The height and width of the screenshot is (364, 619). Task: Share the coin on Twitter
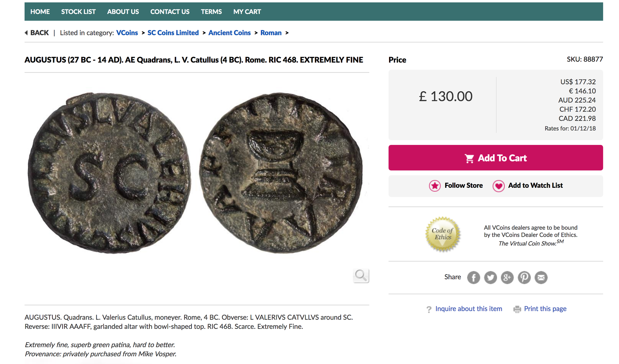[490, 277]
